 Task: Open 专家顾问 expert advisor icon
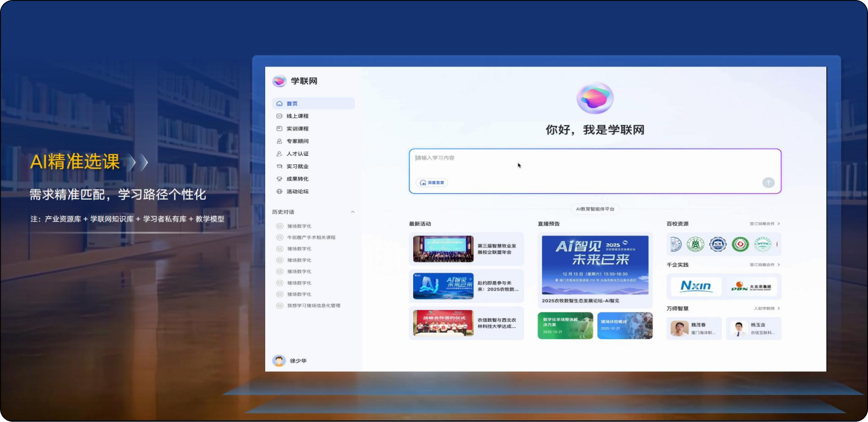tap(279, 141)
